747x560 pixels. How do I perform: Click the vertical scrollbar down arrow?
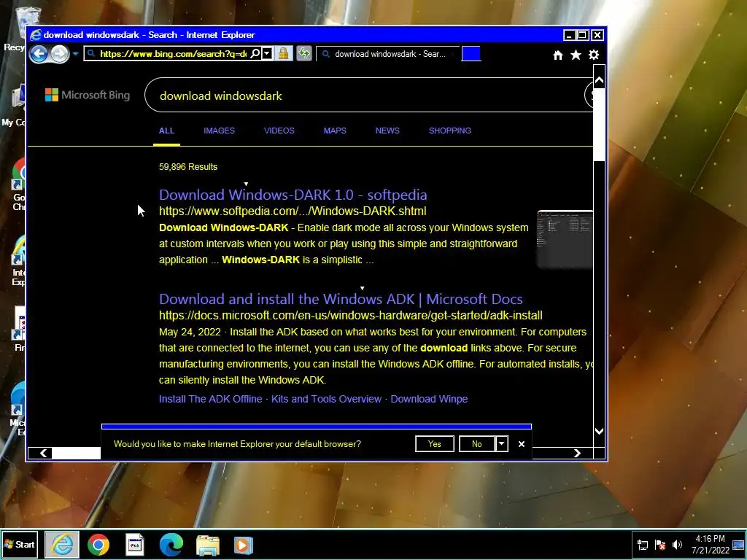point(600,431)
